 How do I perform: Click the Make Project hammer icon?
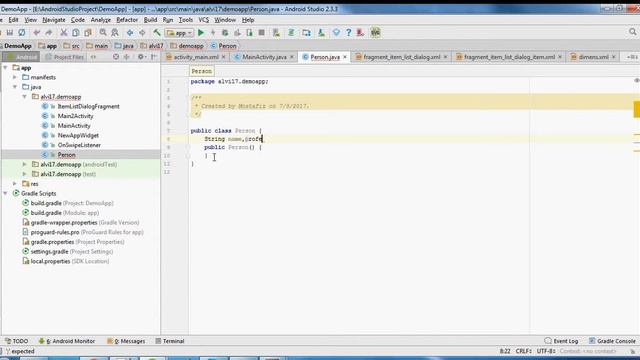coord(157,32)
